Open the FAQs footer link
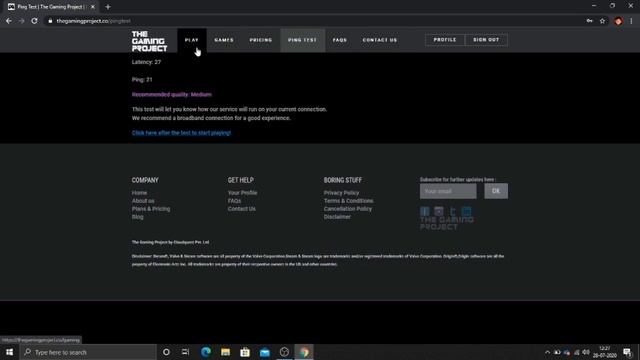 point(234,201)
